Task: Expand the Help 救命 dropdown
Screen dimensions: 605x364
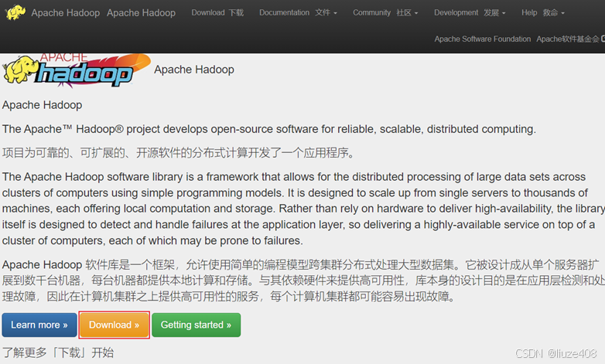Action: [543, 12]
